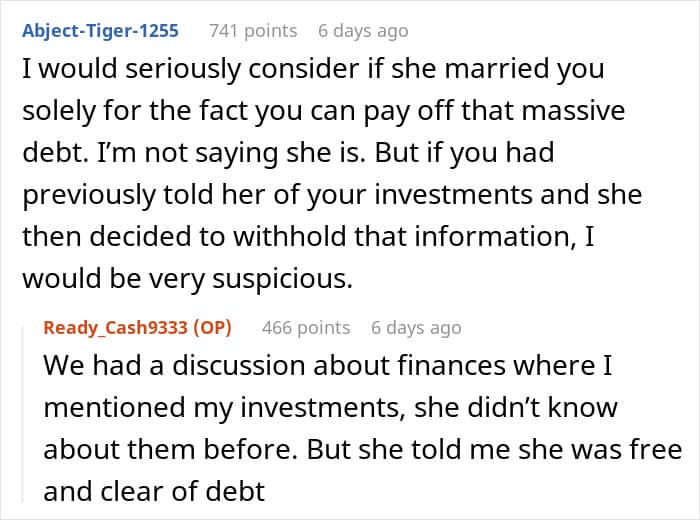Click reply line 'mentioned my investments, she didn't know'
The height and width of the screenshot is (520, 700).
[330, 408]
